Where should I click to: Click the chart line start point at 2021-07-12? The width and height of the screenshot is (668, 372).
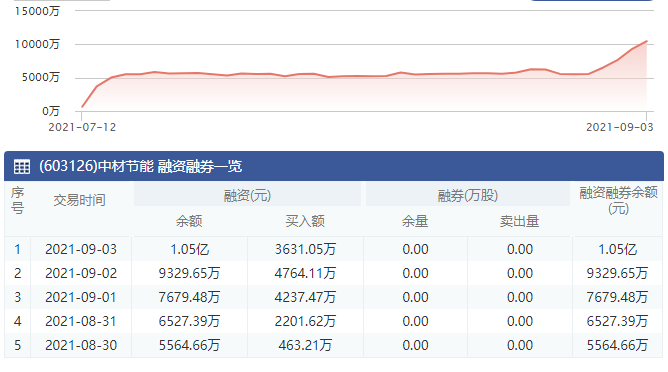click(82, 107)
